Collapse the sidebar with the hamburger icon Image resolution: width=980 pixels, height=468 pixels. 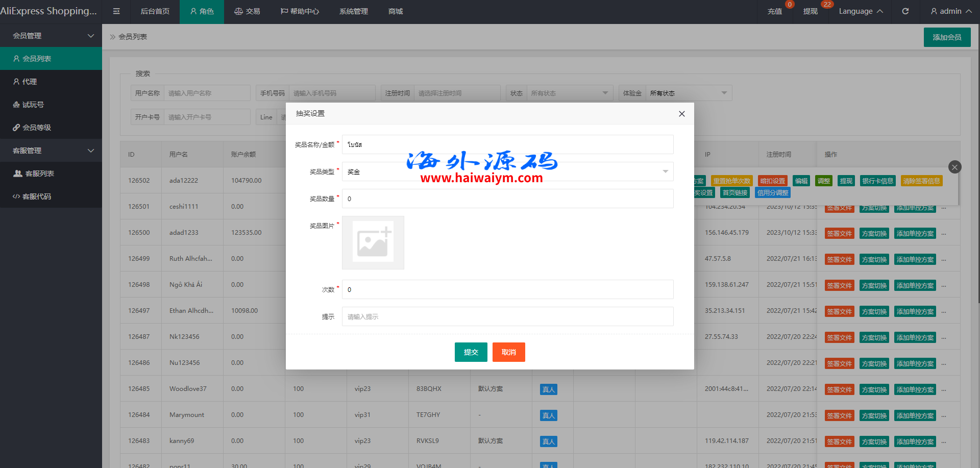116,11
